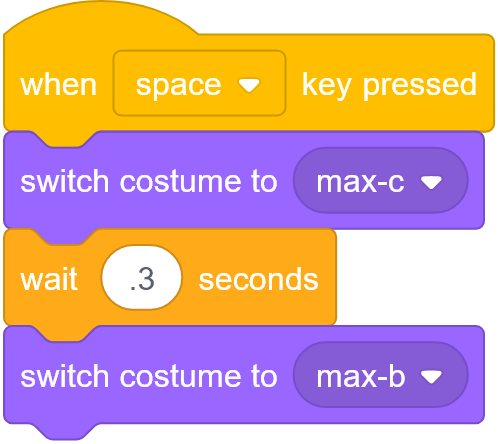Click the rounded hat bump on the event block

tap(100, 18)
